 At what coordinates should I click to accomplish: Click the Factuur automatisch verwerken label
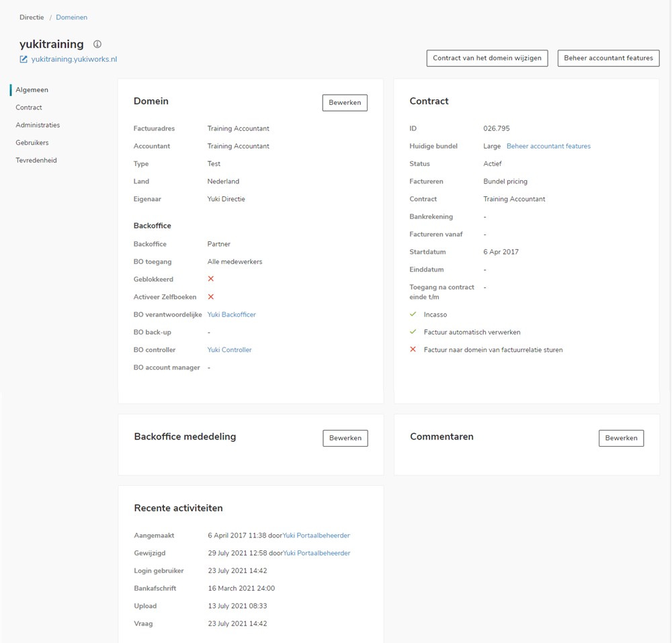pyautogui.click(x=472, y=332)
